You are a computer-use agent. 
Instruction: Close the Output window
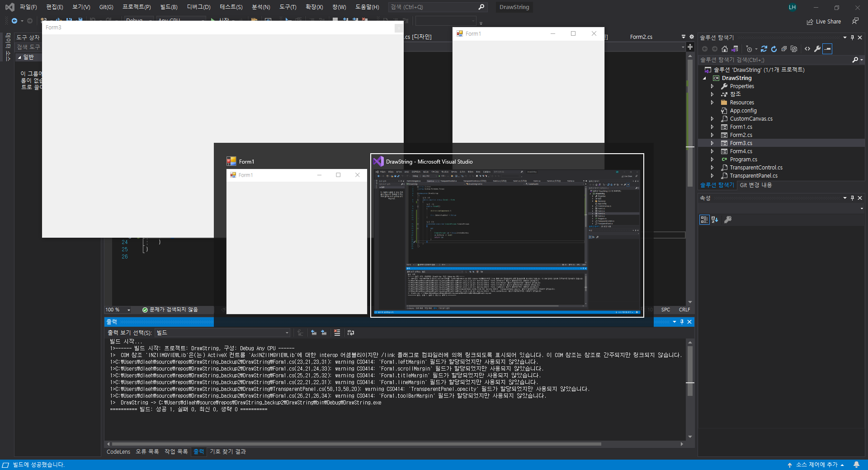689,322
